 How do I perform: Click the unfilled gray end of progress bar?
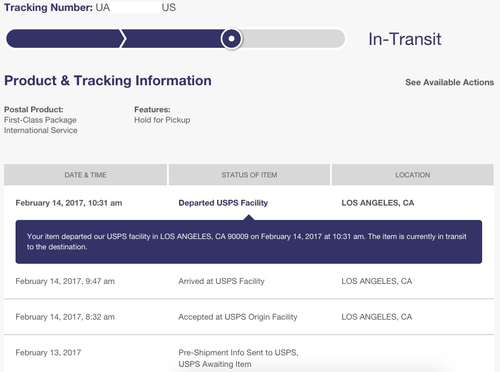(293, 39)
